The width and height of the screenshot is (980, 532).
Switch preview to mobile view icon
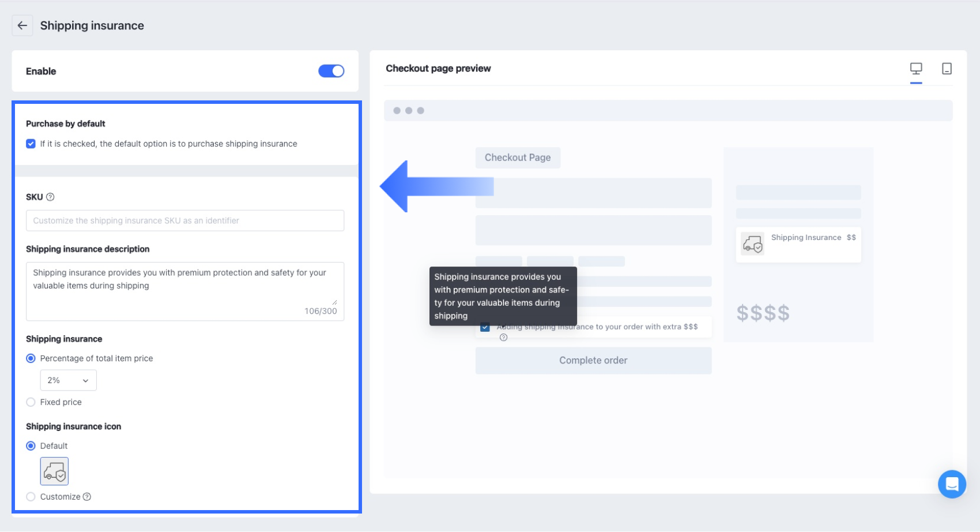tap(947, 69)
